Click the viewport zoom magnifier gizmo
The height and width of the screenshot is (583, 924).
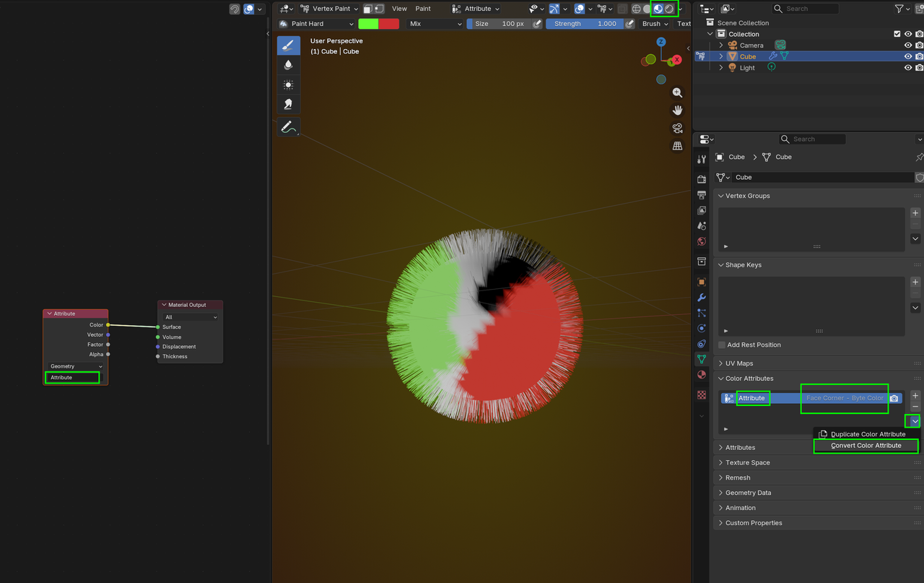pyautogui.click(x=677, y=92)
